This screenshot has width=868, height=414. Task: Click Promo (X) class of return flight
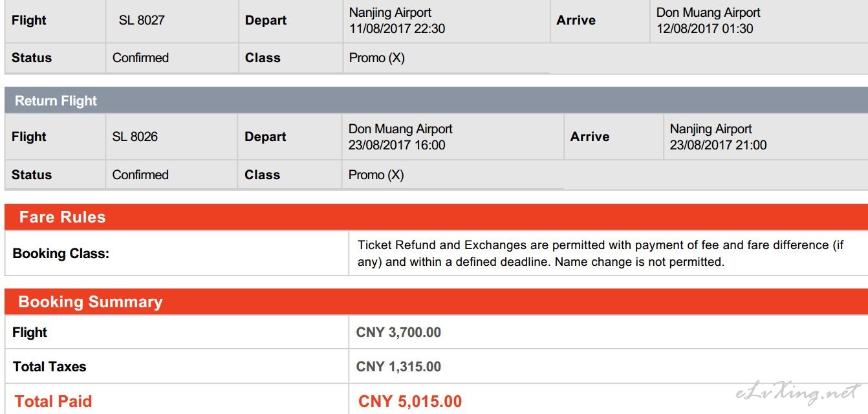coord(376,175)
